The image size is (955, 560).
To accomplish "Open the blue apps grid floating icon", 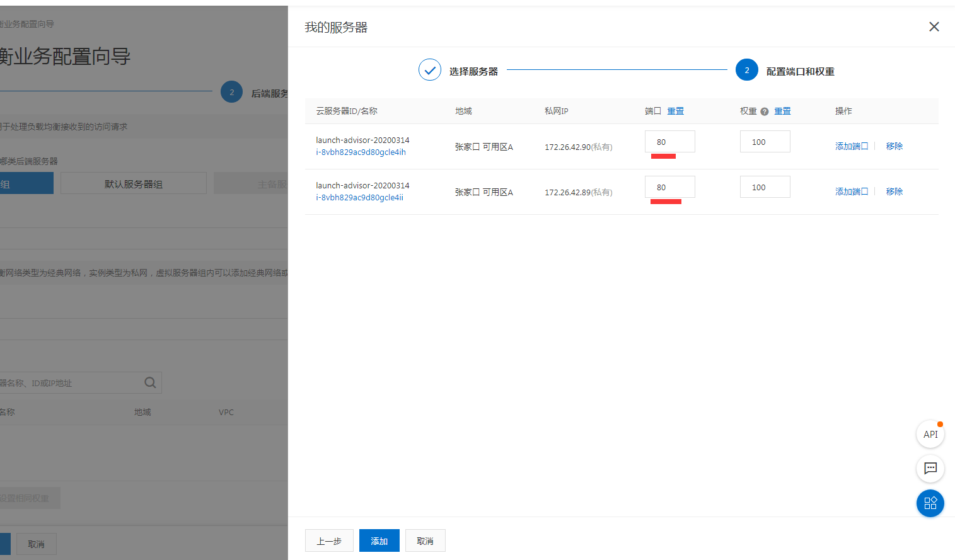I will coord(930,503).
